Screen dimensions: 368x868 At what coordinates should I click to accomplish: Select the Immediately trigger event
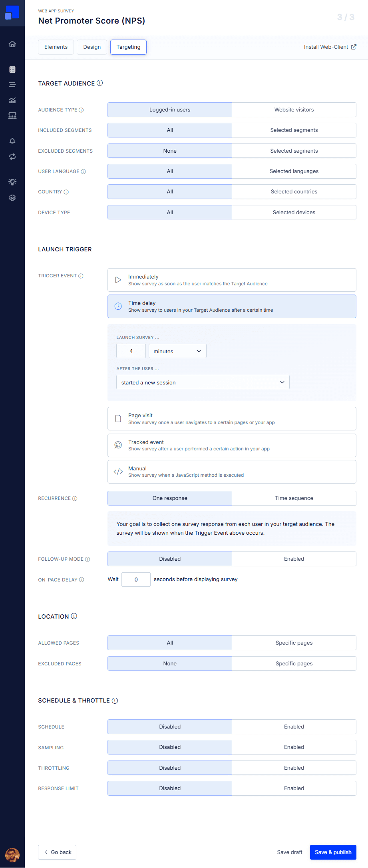pyautogui.click(x=232, y=280)
